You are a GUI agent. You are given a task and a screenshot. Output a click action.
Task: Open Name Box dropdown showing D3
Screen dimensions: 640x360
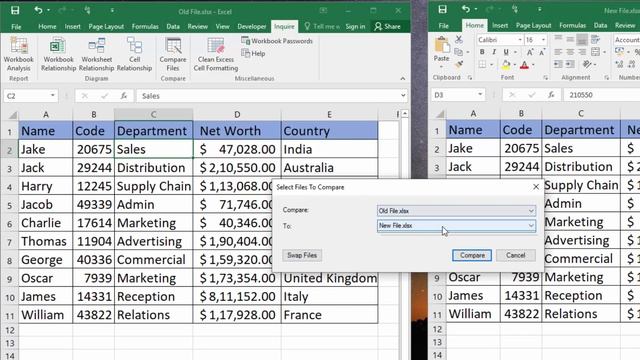coord(480,95)
